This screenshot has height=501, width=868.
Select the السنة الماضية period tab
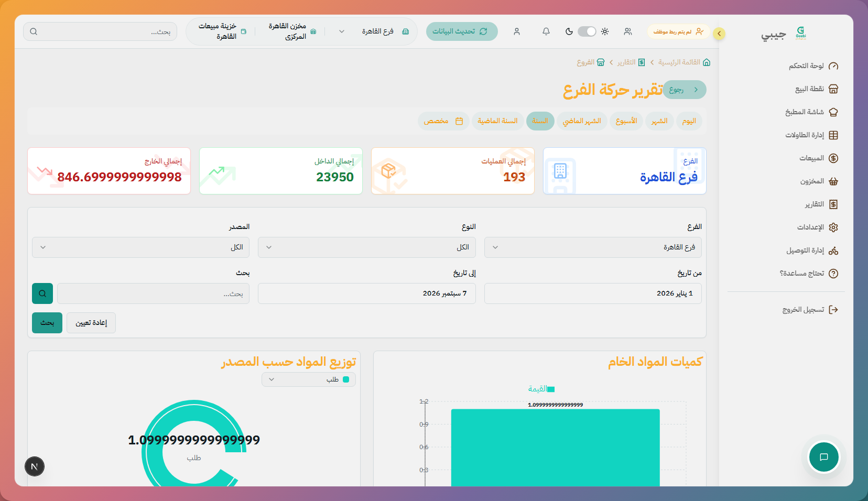tap(497, 121)
